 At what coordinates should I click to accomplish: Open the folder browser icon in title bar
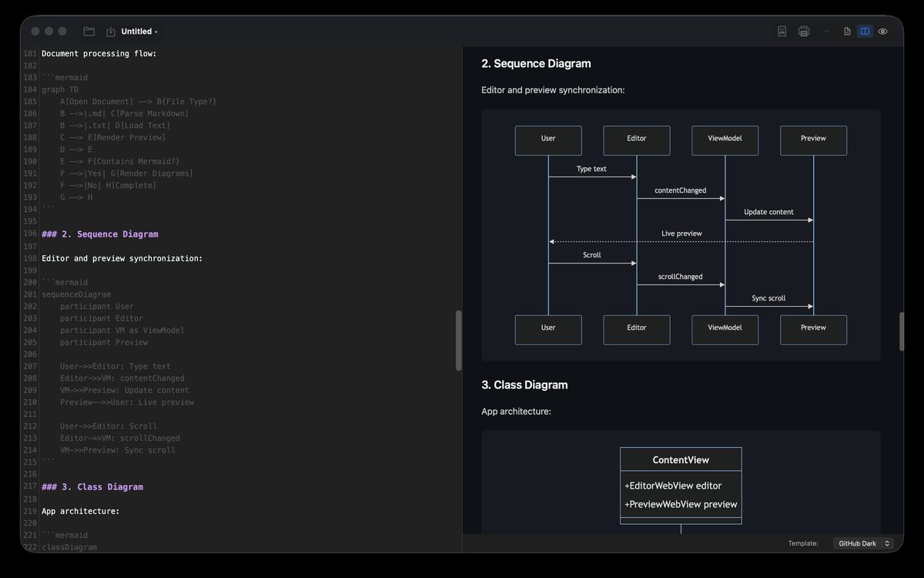tap(89, 32)
